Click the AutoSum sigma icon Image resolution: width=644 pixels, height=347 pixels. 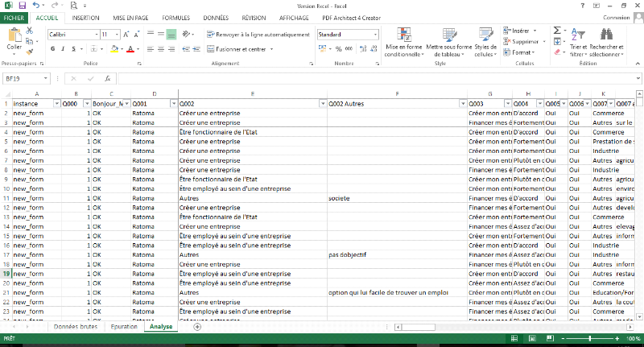[x=557, y=30]
